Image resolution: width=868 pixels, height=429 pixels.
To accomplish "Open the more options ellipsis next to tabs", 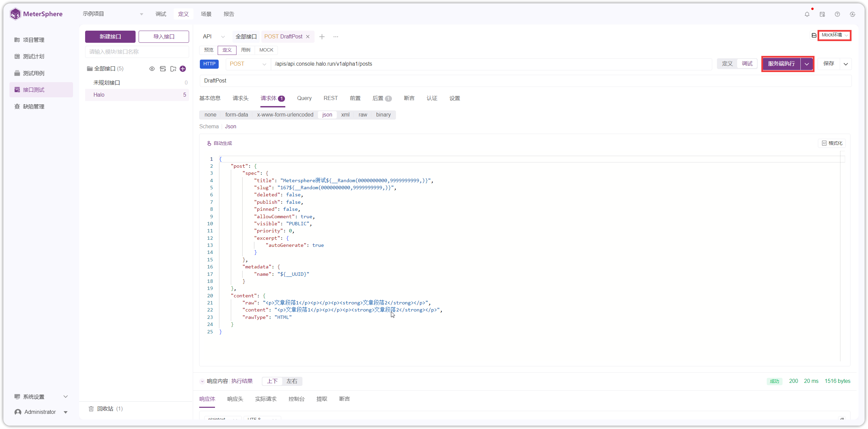I will click(336, 36).
